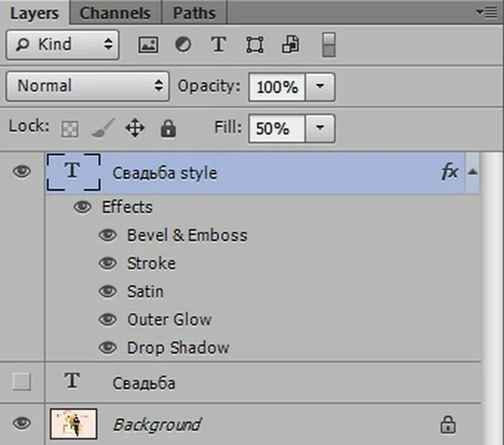Lock image pixels brush icon
504x445 pixels.
coord(102,129)
